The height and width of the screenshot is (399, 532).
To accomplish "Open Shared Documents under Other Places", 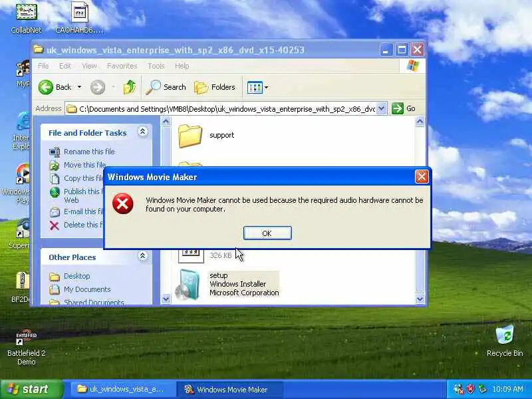I will pos(94,302).
